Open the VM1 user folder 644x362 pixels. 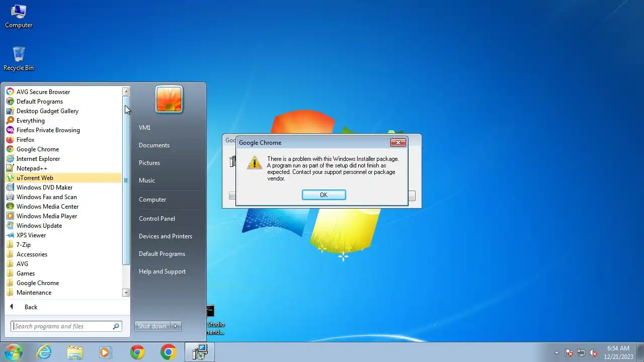click(169, 128)
